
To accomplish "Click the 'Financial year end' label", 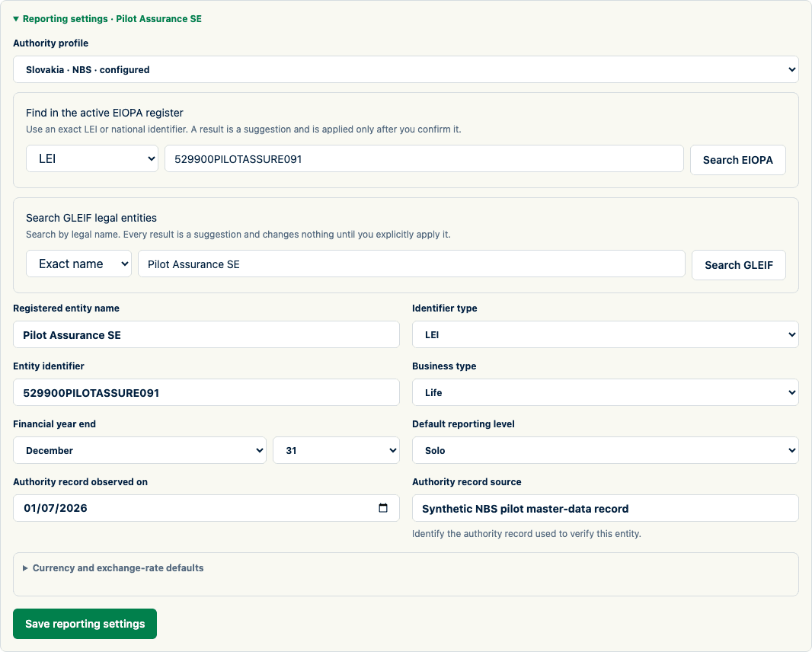I will (54, 423).
